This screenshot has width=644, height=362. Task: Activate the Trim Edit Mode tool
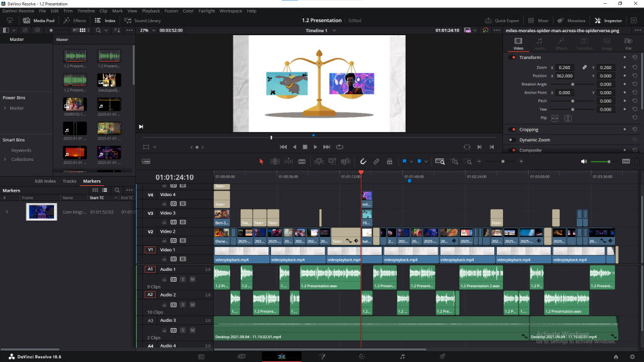coord(275,162)
